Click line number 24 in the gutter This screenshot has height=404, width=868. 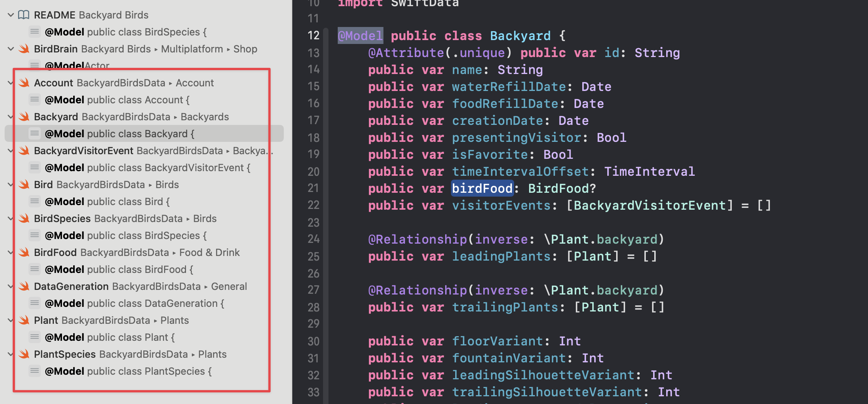coord(313,239)
